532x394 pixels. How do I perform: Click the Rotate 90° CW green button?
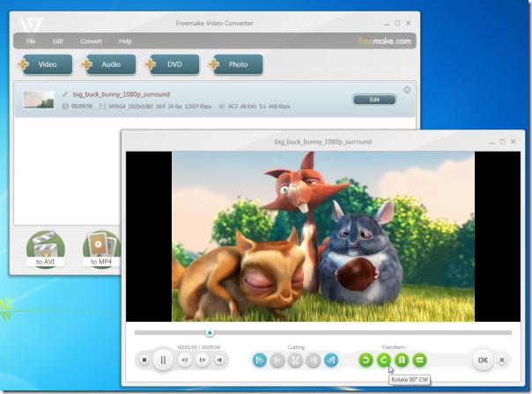pyautogui.click(x=384, y=360)
